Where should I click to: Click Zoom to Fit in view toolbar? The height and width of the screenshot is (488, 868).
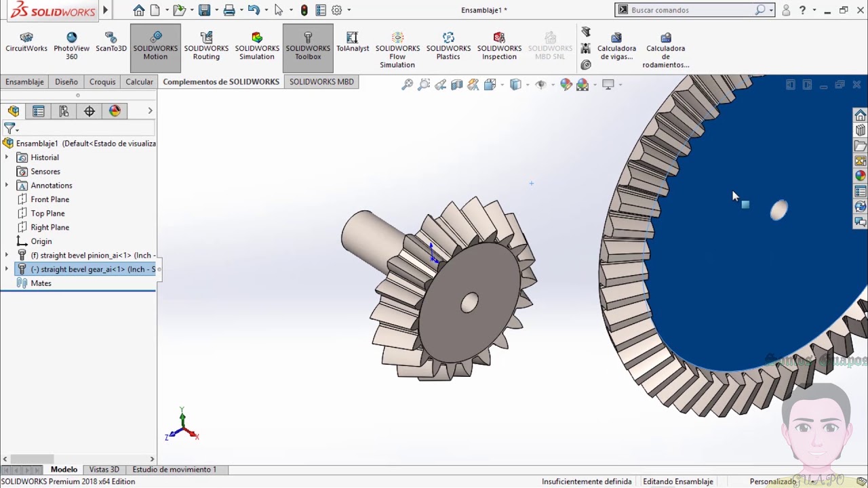[x=408, y=85]
